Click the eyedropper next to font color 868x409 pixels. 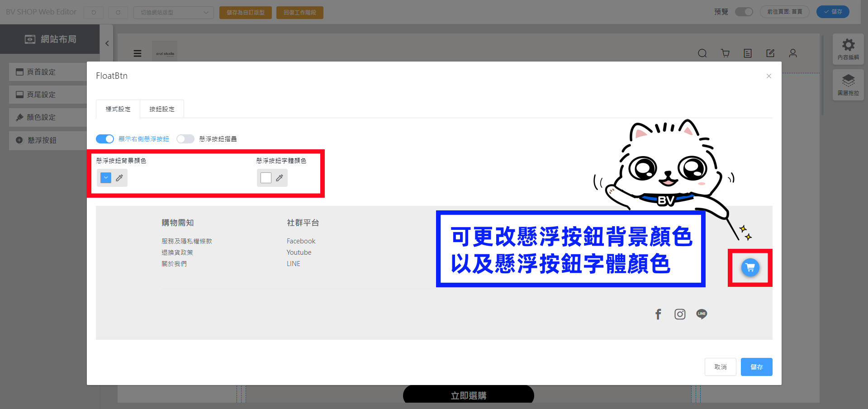280,178
